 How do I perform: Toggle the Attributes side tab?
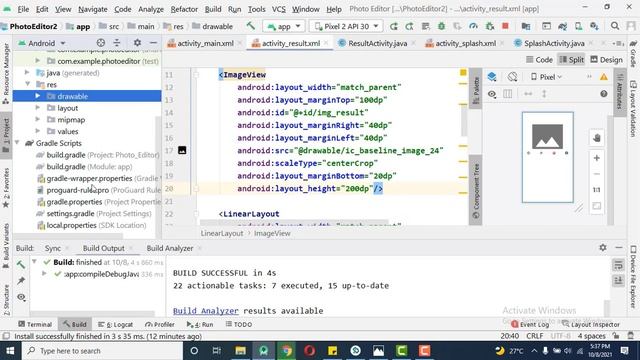pyautogui.click(x=620, y=92)
